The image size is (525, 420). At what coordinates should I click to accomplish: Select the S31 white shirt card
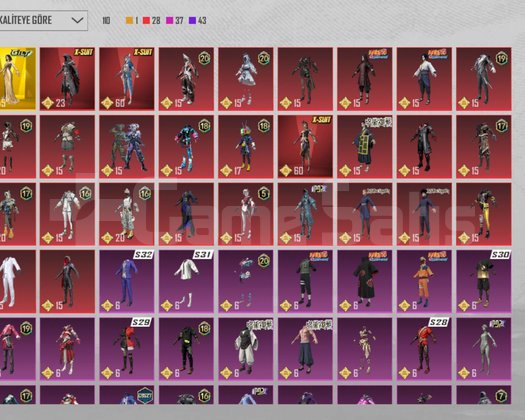pos(186,282)
